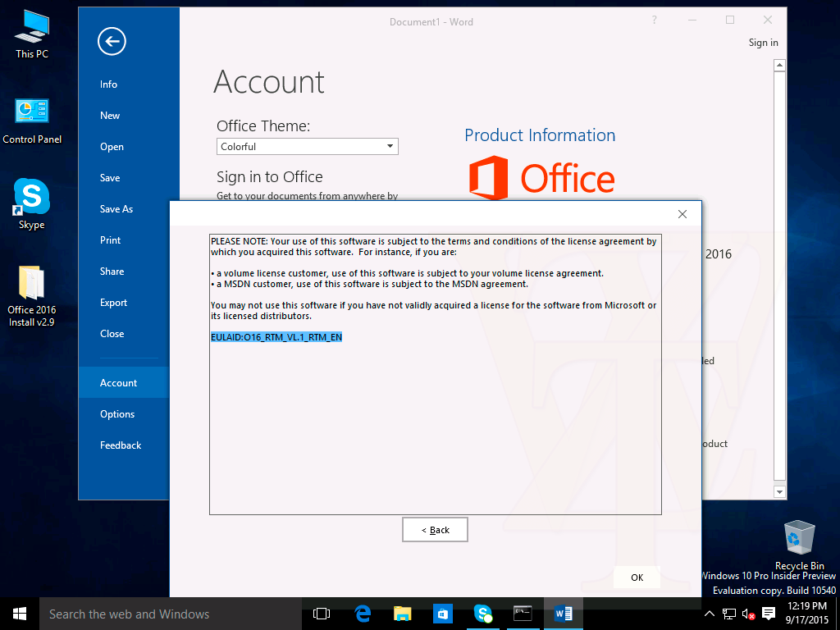Viewport: 840px width, 630px height.
Task: Click the Windows Start button
Action: (20, 614)
